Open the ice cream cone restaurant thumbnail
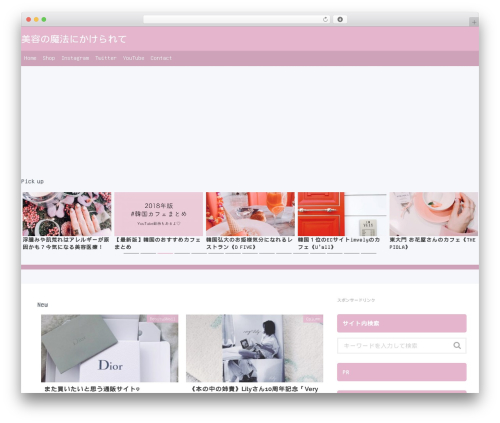Screen dimensions: 500x423 pos(250,214)
